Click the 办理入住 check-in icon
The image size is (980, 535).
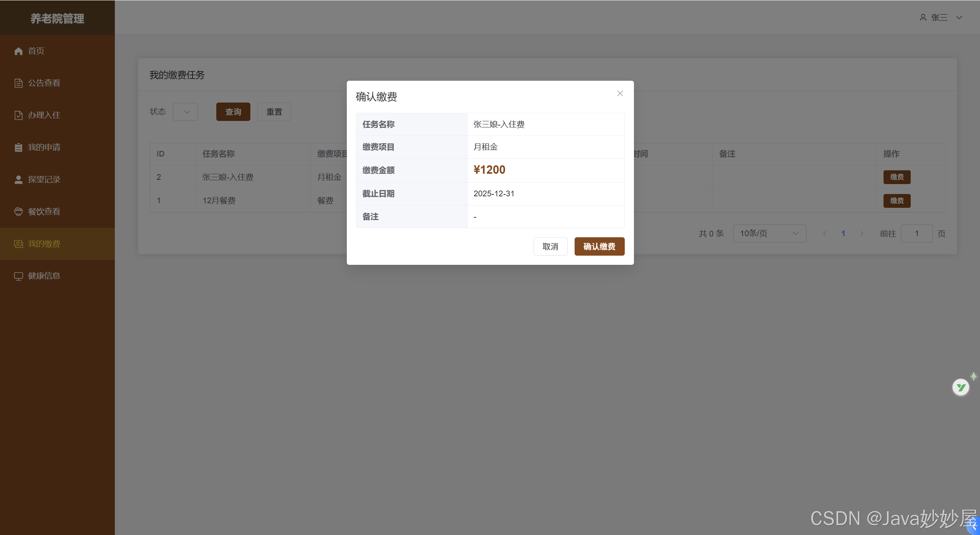(18, 115)
